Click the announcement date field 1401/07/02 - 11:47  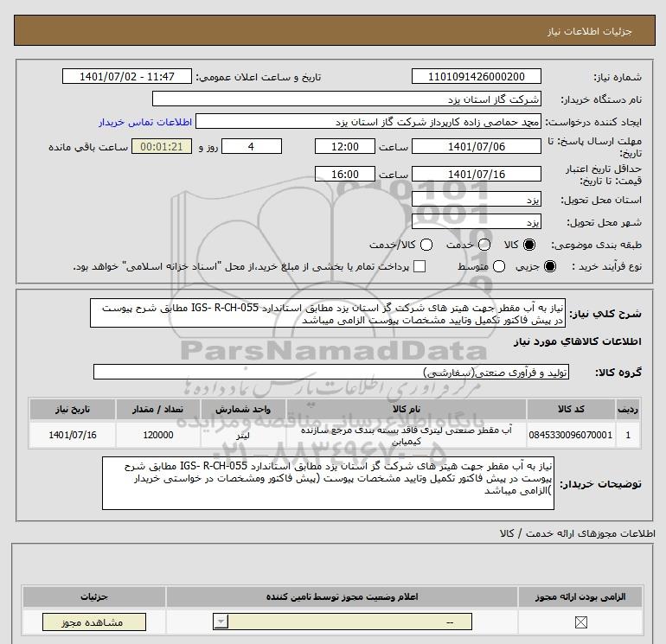127,76
